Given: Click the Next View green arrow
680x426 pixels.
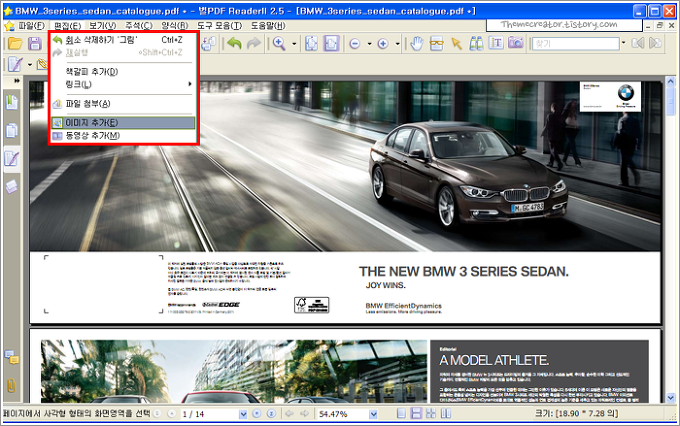Looking at the screenshot, I should tap(305, 414).
